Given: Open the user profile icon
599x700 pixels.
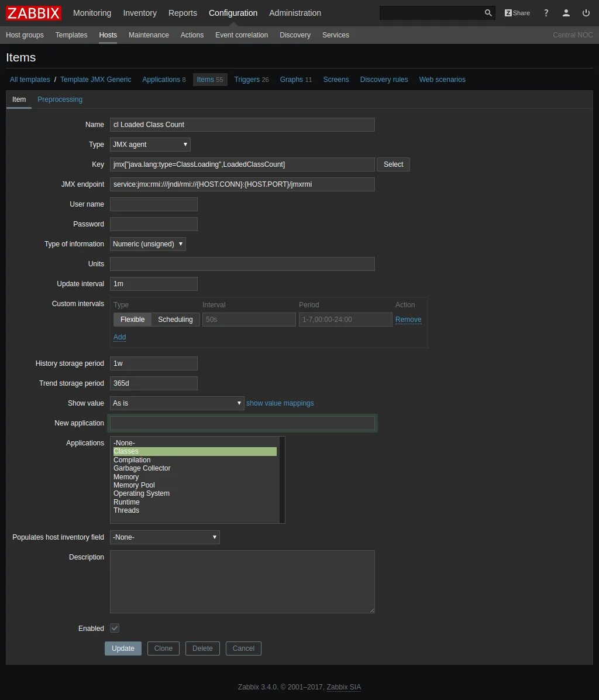Looking at the screenshot, I should pyautogui.click(x=566, y=13).
